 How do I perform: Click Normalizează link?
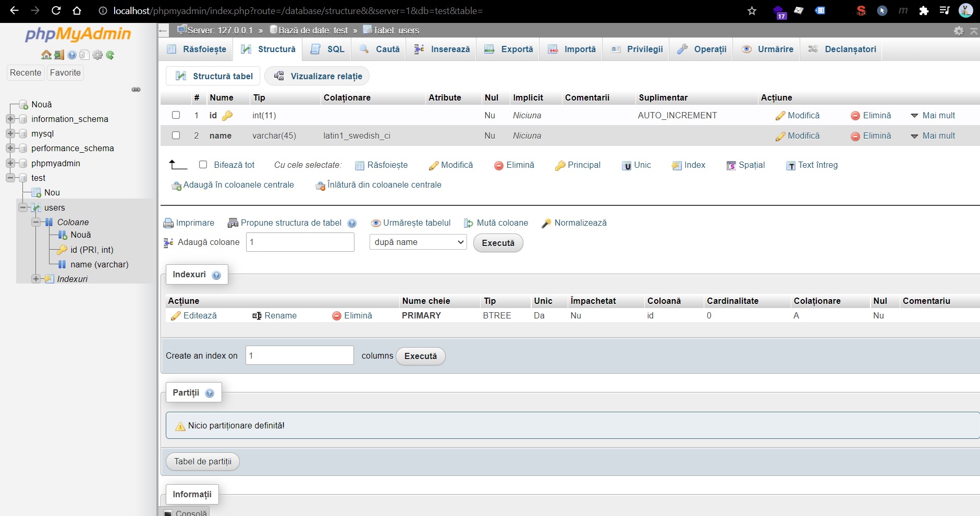click(574, 223)
